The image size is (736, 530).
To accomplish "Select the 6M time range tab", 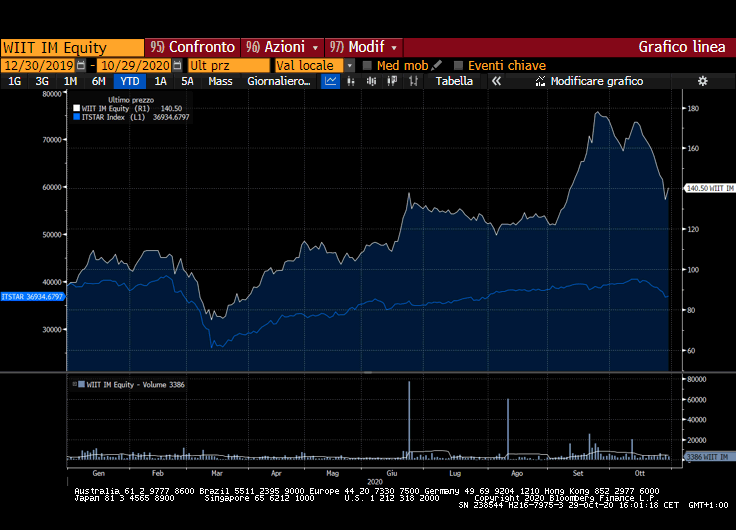I will [x=98, y=81].
